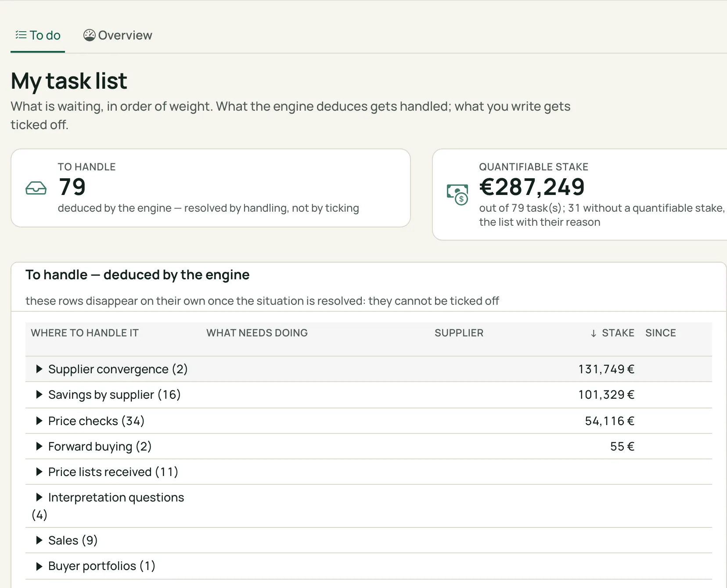Click the €287,249 quantifiable stake amount
Image resolution: width=727 pixels, height=588 pixels.
532,187
